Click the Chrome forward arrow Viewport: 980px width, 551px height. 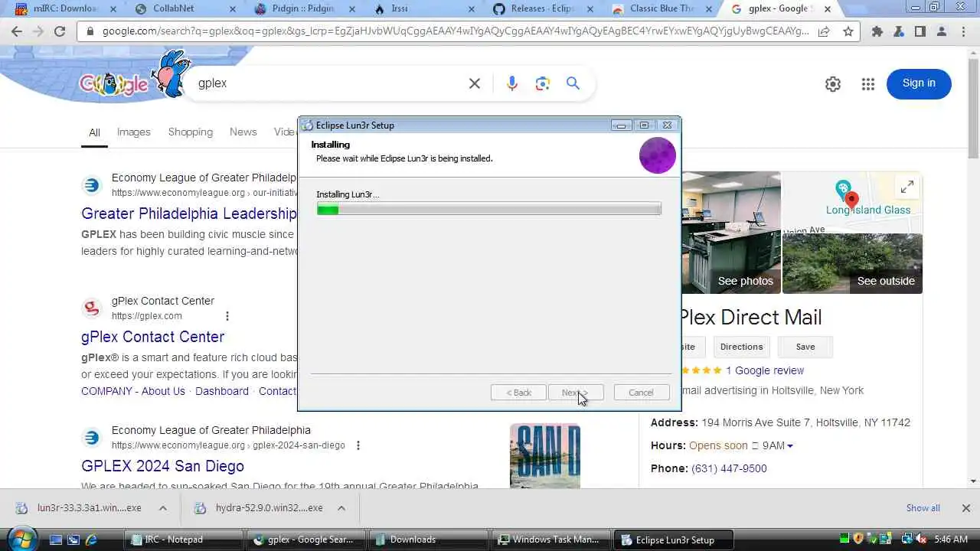coord(38,31)
